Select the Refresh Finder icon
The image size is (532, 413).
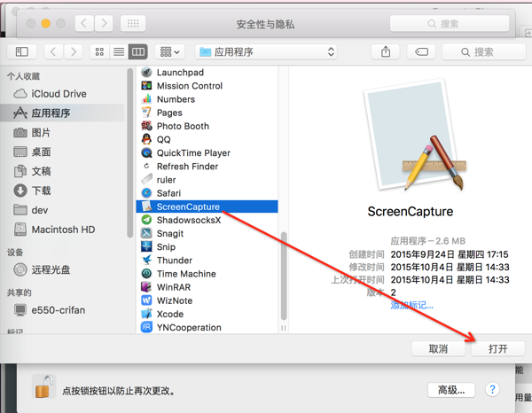coord(146,166)
